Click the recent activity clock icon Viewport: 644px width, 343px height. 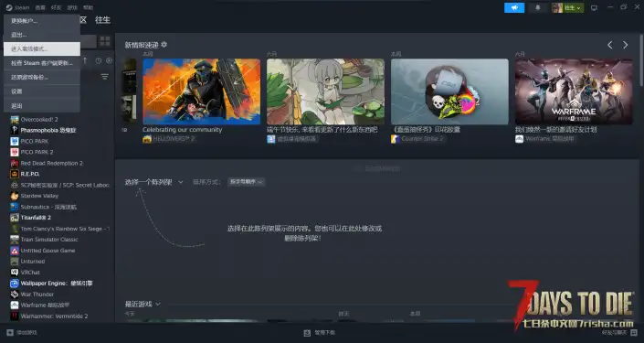tap(99, 60)
